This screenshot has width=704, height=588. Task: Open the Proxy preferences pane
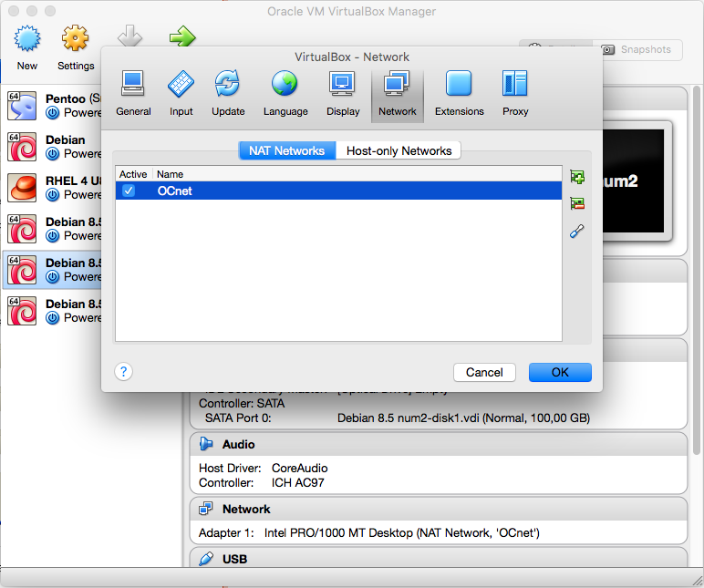[515, 94]
